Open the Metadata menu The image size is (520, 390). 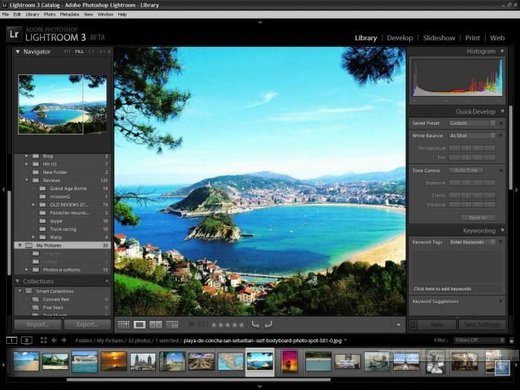pos(69,14)
